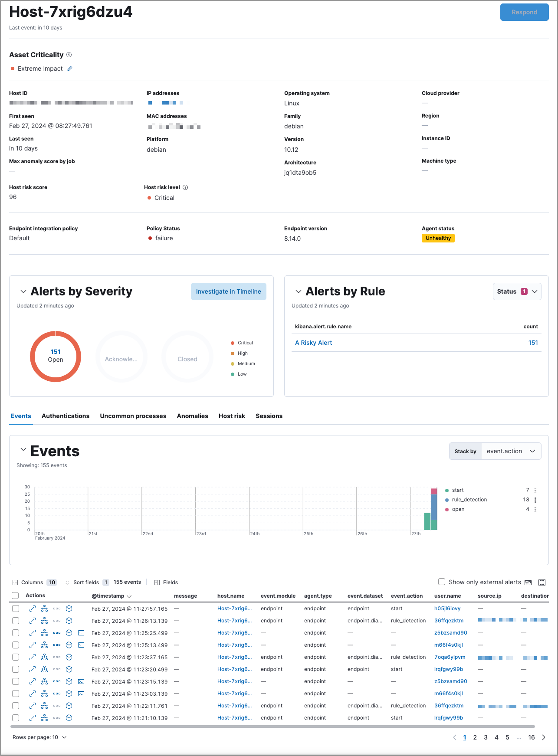This screenshot has height=756, width=558.
Task: Open the A Risky Alert rule link
Action: 313,343
